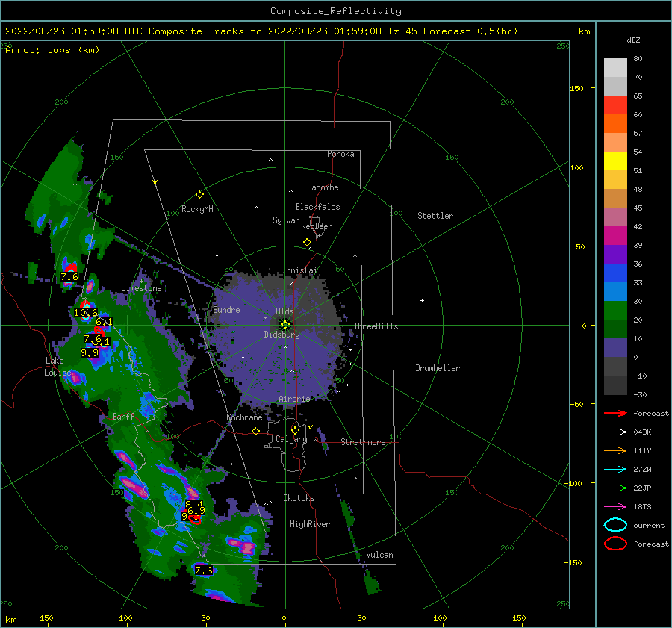Click the Innisfail city label
672x628 pixels.
(x=302, y=270)
